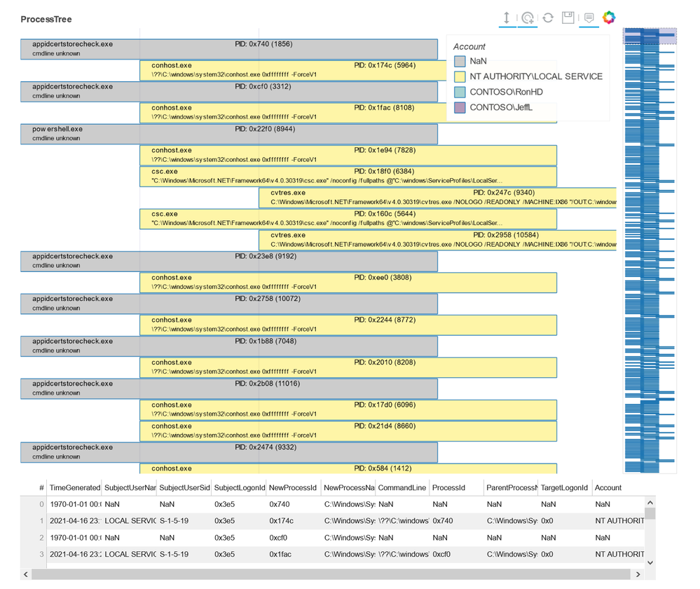The height and width of the screenshot is (589, 700).
Task: Click the 0xcf0 cell in row 2
Action: 294,538
